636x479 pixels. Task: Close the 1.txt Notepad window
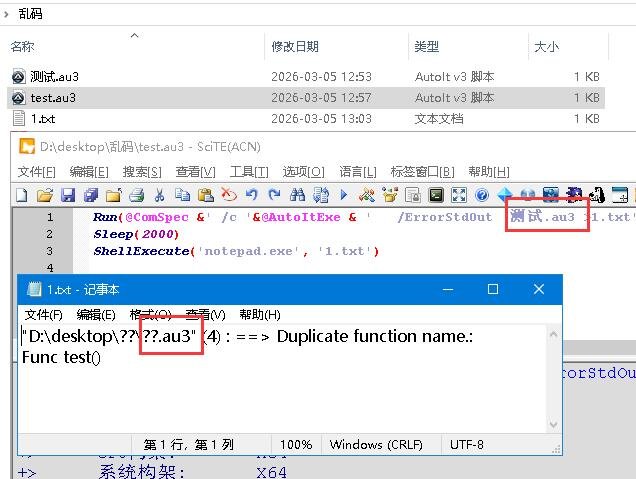[539, 289]
